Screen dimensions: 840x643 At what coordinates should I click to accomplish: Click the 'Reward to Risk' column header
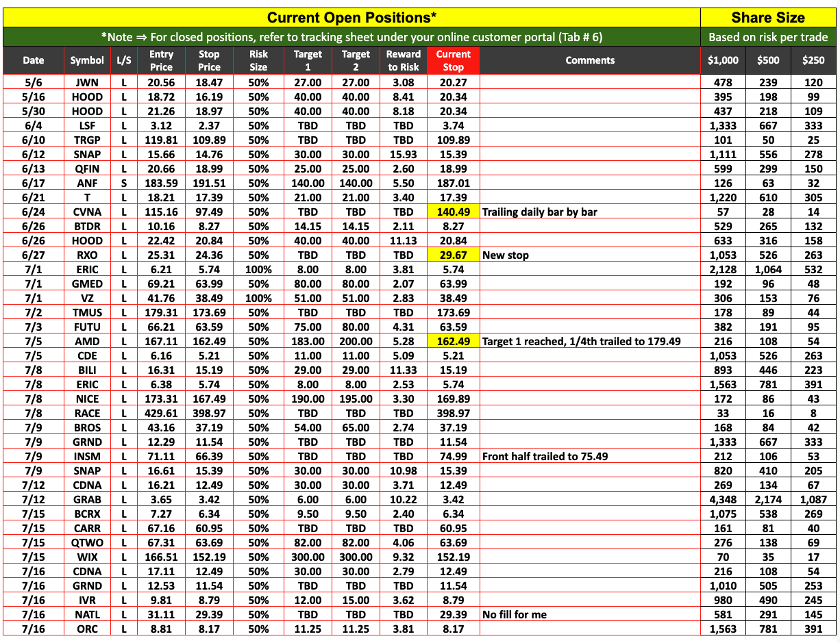coord(404,60)
